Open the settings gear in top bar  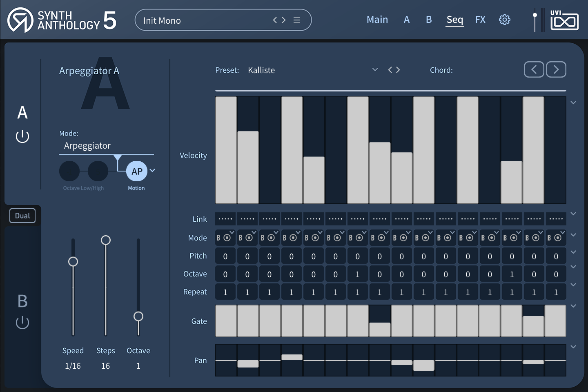click(505, 20)
